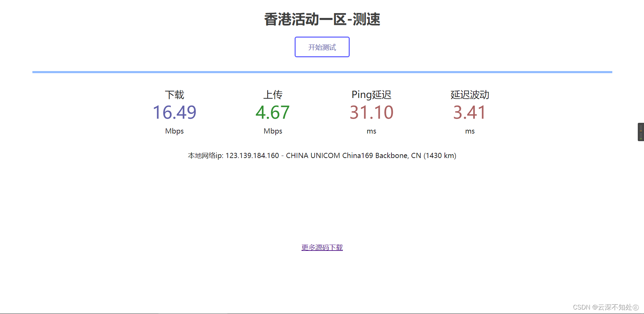Open the 更多源码下载 link
Image resolution: width=644 pixels, height=314 pixels.
(x=322, y=247)
